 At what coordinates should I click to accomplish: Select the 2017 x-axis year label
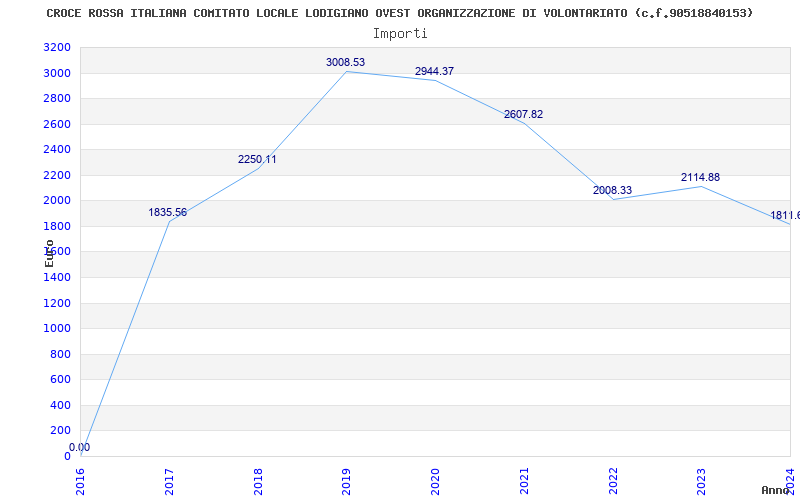(x=169, y=481)
